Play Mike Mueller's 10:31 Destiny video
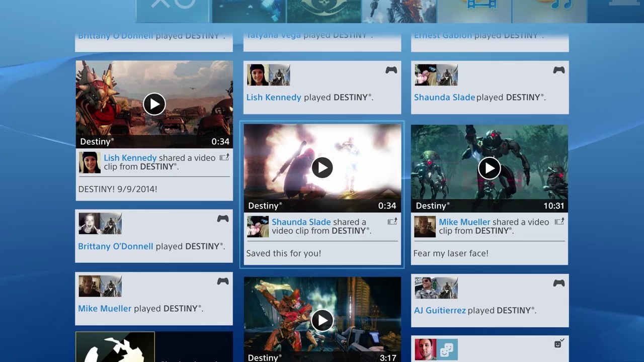Viewport: 644px width, 362px height. point(489,168)
